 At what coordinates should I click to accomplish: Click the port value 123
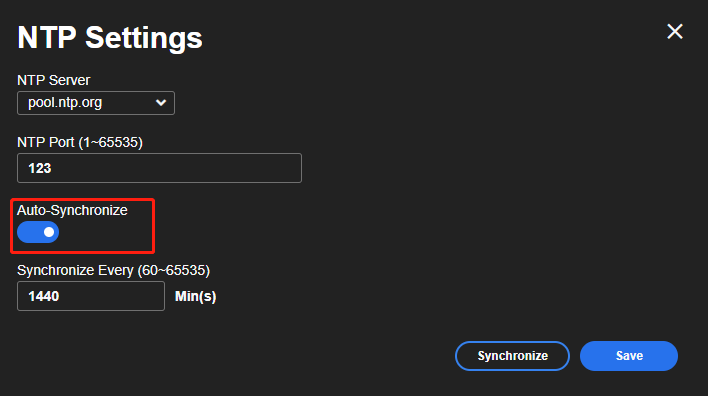(x=40, y=168)
